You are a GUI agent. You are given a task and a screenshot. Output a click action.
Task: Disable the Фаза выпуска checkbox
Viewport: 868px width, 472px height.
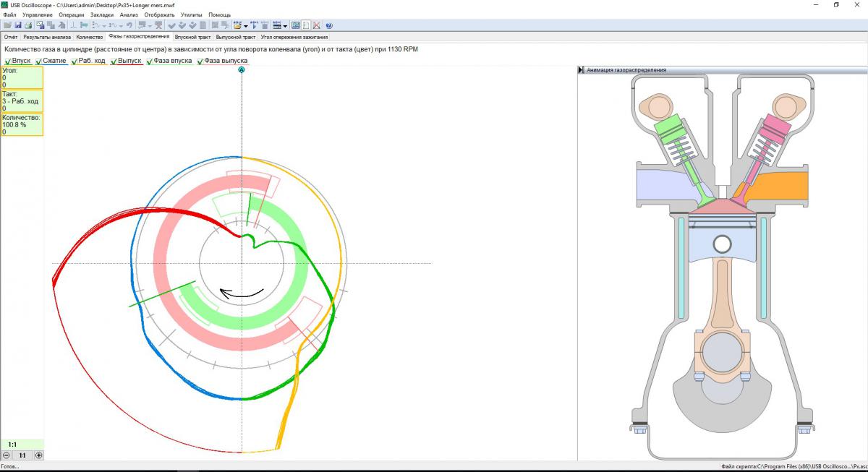[x=200, y=61]
